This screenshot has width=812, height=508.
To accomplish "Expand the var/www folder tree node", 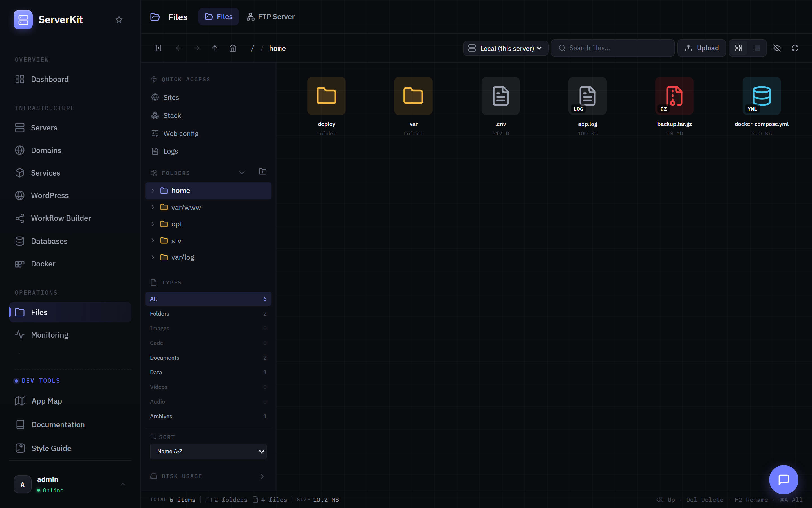I will pyautogui.click(x=153, y=207).
